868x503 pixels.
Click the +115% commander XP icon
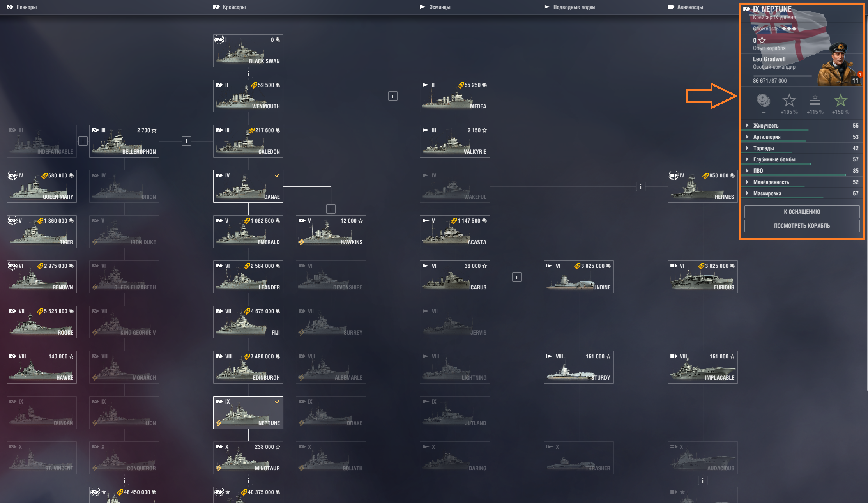pyautogui.click(x=815, y=101)
